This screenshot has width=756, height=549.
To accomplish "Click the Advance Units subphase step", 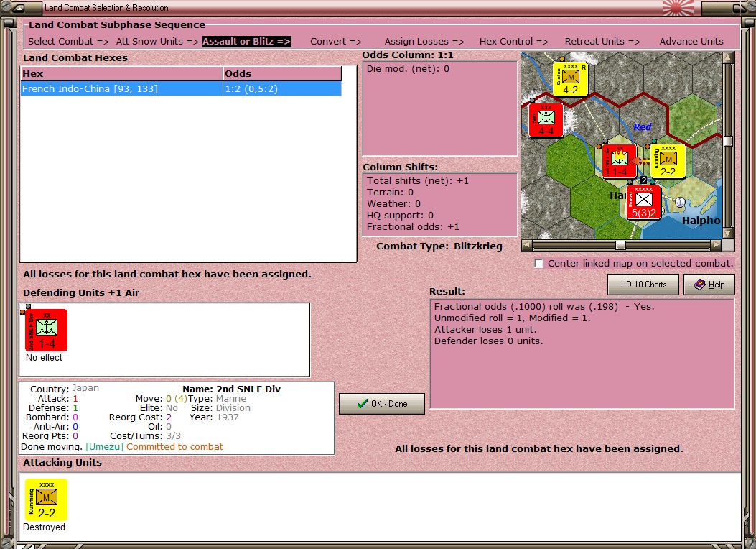I will (691, 42).
